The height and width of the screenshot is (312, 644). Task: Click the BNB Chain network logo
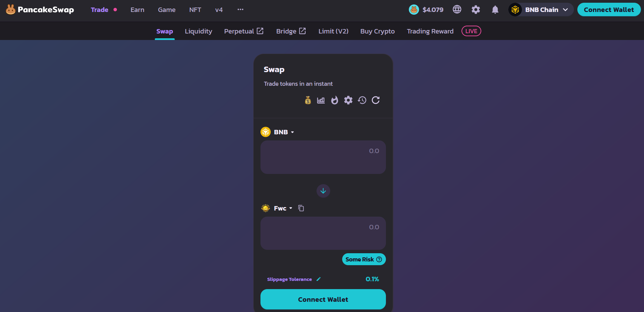tap(515, 10)
